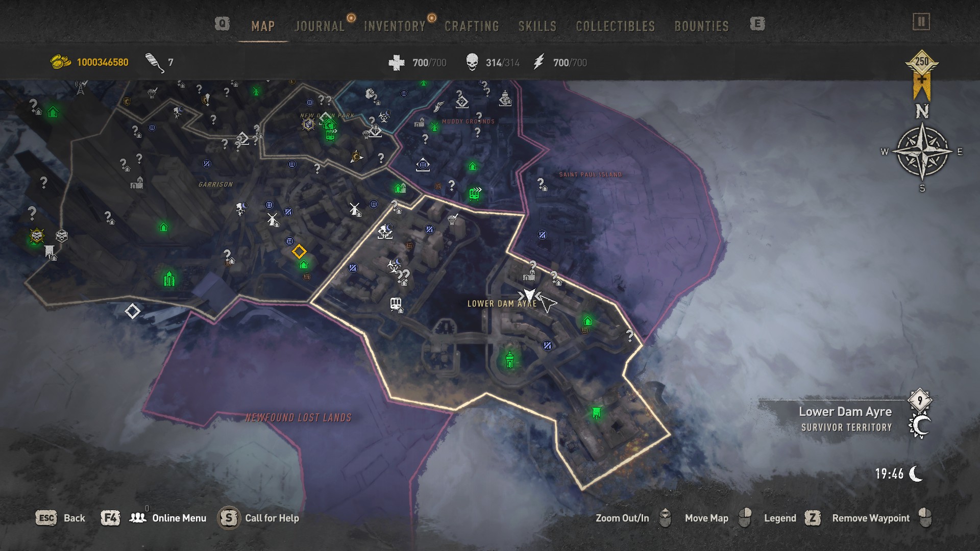Select the green water tower icon

(509, 359)
